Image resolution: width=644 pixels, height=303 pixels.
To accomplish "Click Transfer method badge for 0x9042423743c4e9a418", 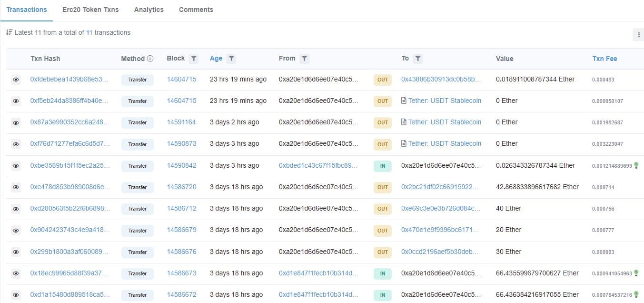I will coord(138,231).
